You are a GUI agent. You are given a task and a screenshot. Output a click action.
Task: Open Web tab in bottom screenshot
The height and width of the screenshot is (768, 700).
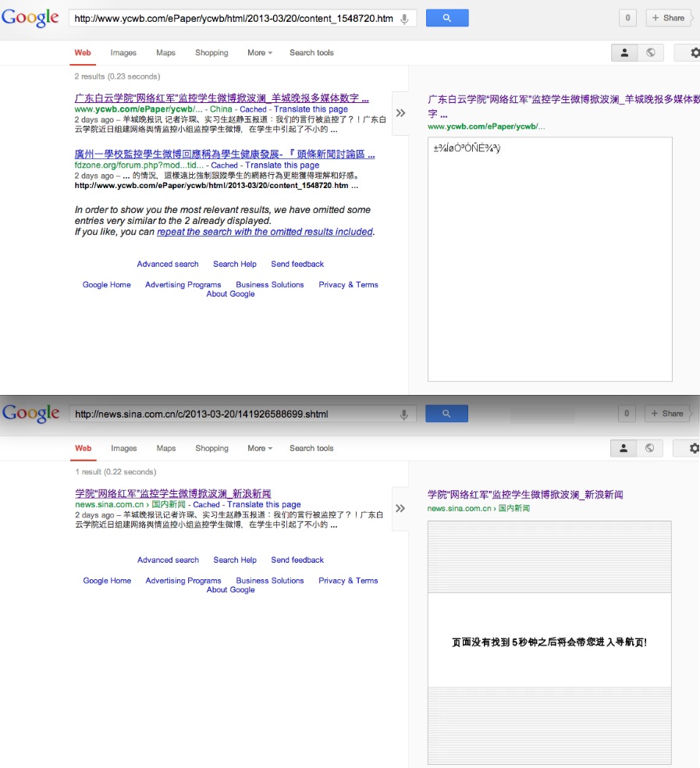tap(84, 448)
